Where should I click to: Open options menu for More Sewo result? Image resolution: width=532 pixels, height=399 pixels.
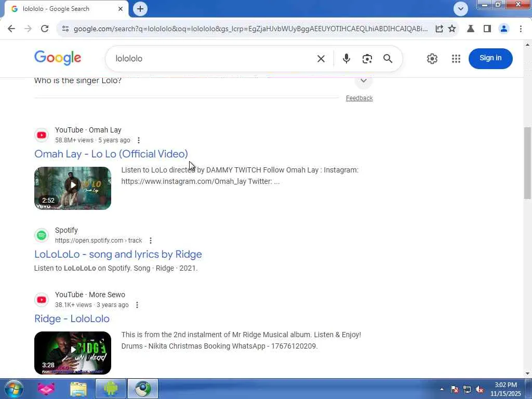tap(137, 305)
